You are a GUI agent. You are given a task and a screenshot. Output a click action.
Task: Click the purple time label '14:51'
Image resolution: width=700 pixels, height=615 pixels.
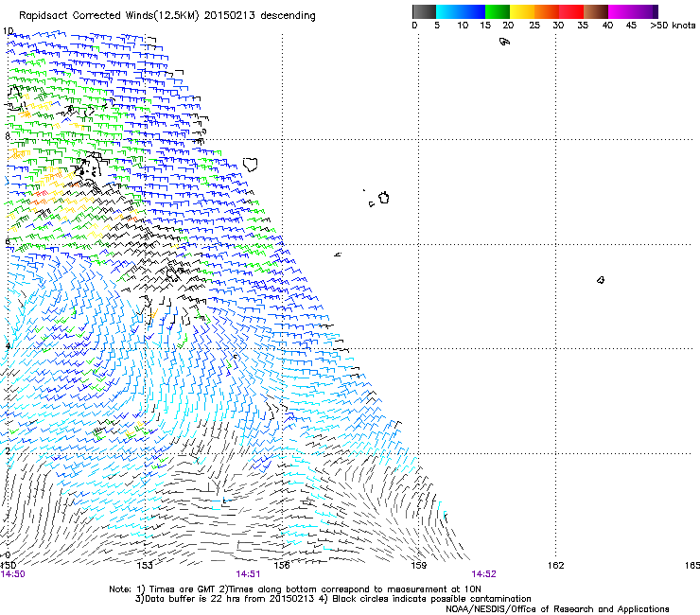point(248,574)
